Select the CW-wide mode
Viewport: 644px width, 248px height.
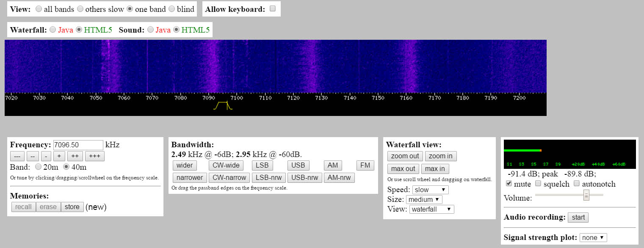226,165
